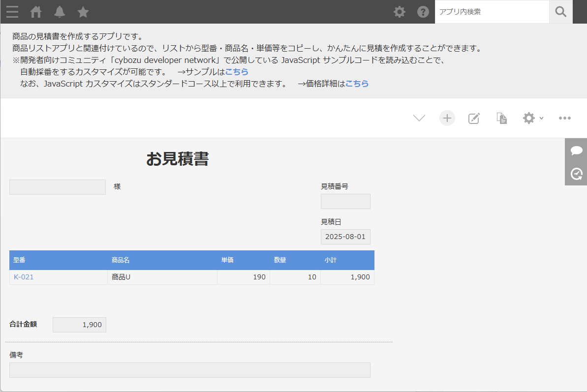This screenshot has width=587, height=392.
Task: Open settings gear in top header
Action: click(400, 12)
